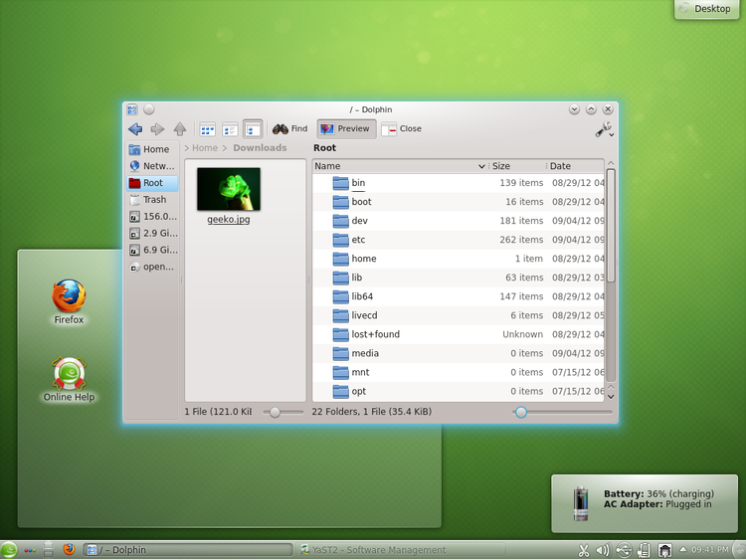Open Find with the binoculars icon
The height and width of the screenshot is (560, 746).
click(290, 128)
